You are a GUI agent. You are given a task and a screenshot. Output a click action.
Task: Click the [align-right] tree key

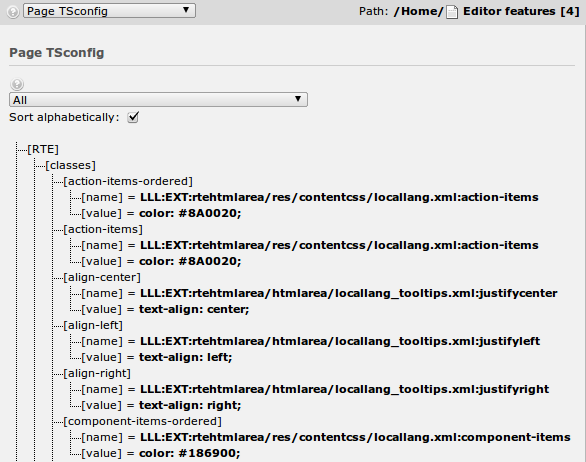[x=97, y=374]
